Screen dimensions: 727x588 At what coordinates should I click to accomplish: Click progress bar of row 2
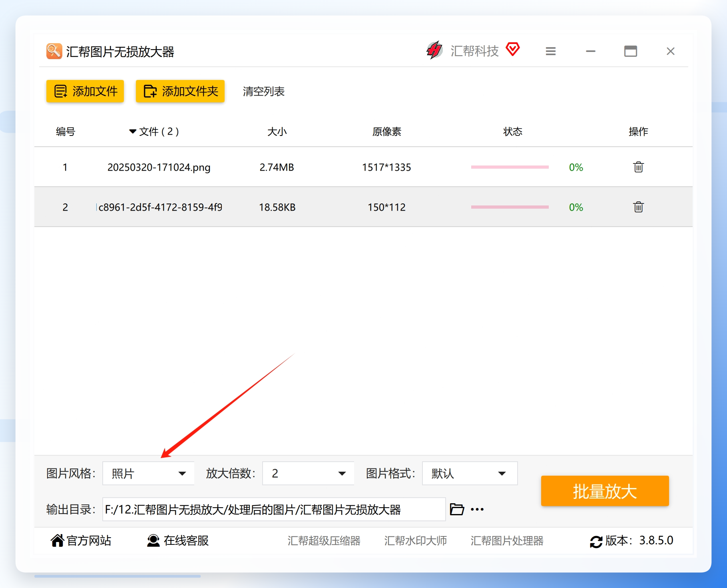click(x=510, y=207)
